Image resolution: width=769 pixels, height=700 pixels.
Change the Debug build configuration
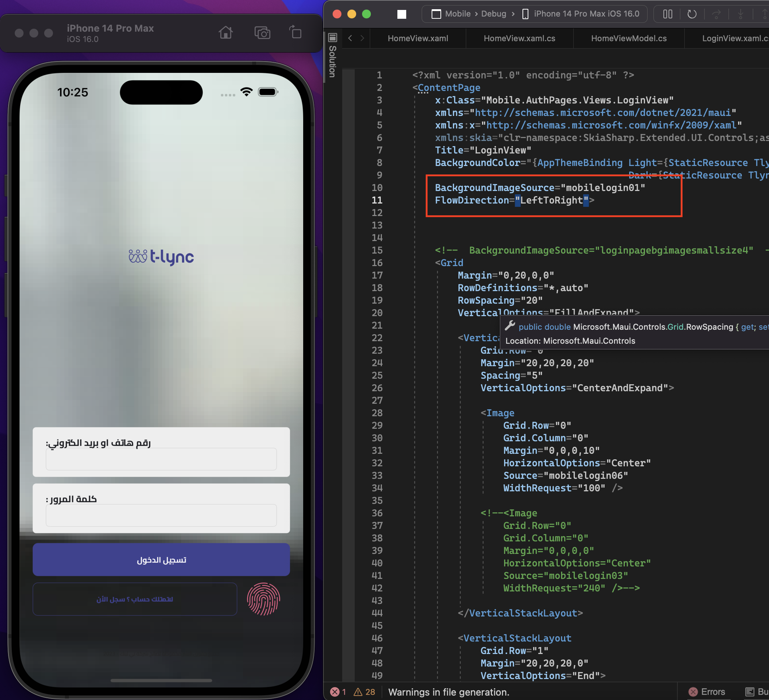tap(493, 14)
